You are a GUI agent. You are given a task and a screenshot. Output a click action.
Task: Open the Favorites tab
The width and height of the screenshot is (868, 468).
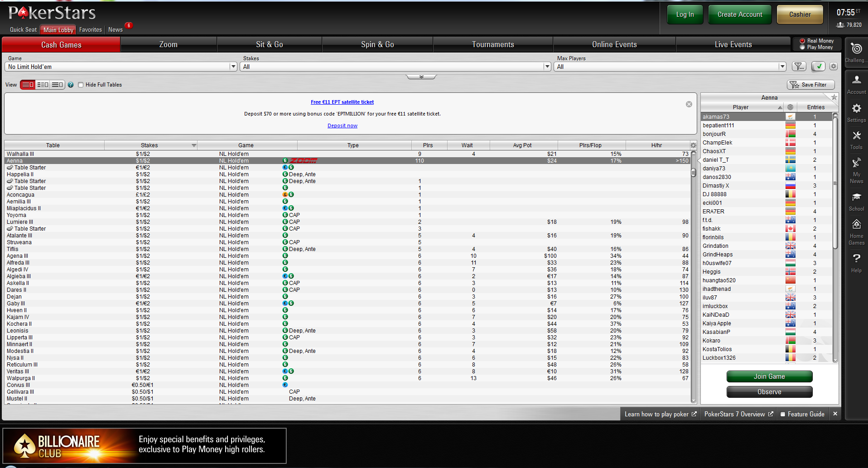[91, 30]
